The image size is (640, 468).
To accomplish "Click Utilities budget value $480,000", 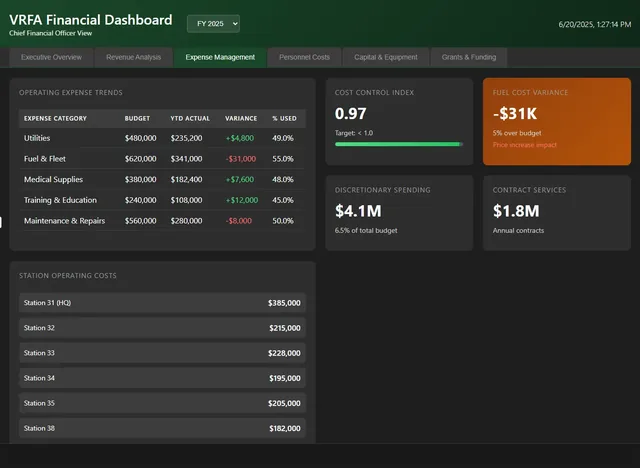I will [x=140, y=138].
